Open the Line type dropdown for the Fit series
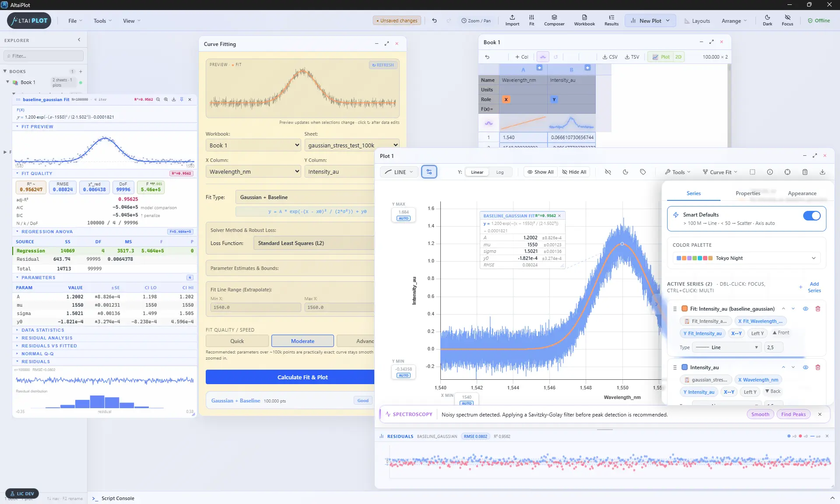This screenshot has width=840, height=504. 727,347
